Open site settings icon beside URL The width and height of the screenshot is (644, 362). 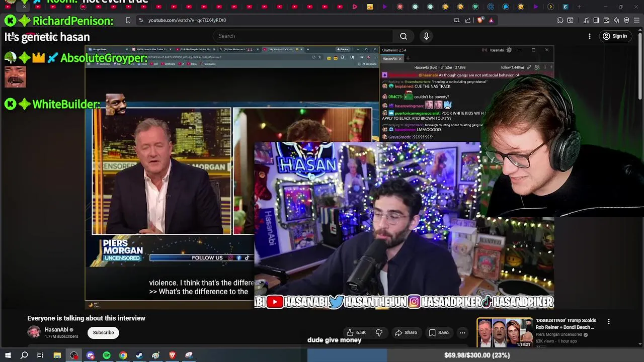tap(141, 20)
